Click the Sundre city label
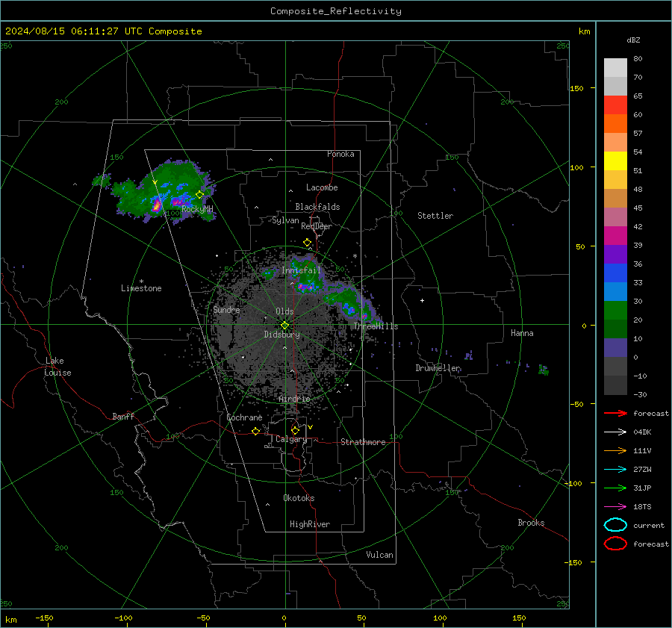672x628 pixels. [x=226, y=309]
